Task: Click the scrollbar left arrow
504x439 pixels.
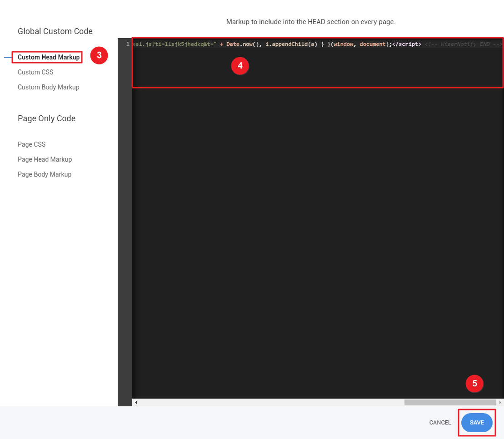Action: pyautogui.click(x=136, y=402)
